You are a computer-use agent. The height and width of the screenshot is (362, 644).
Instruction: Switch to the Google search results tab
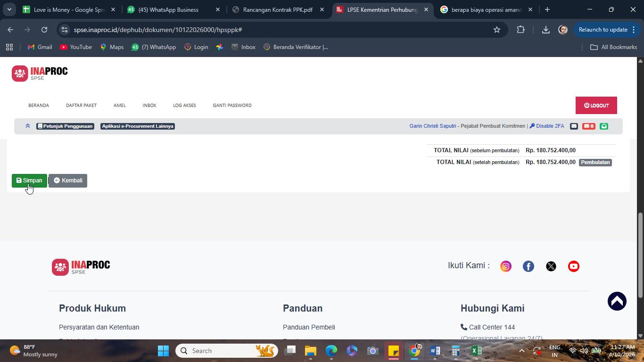click(487, 9)
